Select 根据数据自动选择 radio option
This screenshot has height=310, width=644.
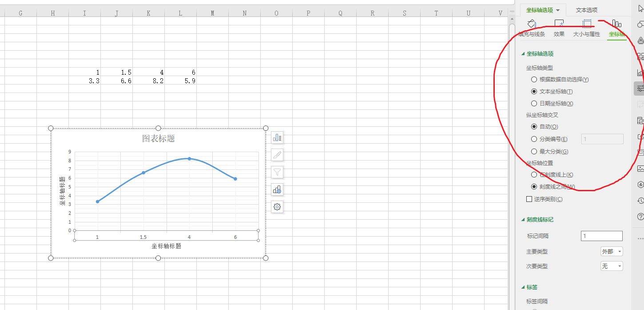[x=534, y=80]
